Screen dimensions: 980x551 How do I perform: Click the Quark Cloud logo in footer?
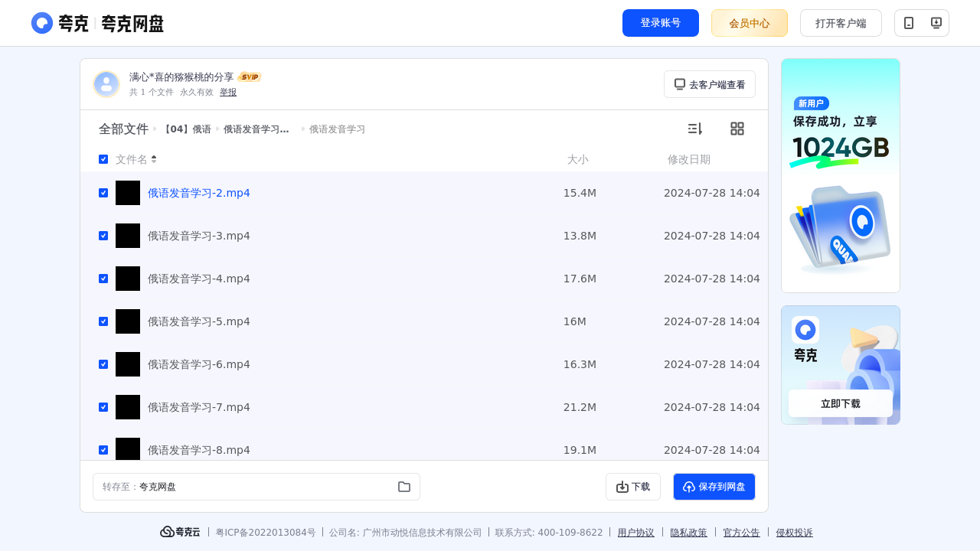180,532
